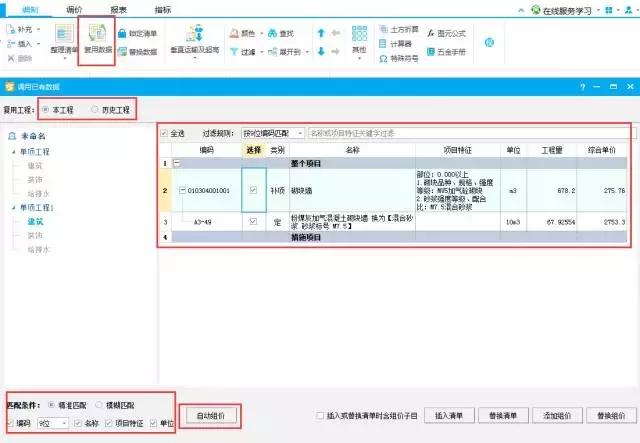The width and height of the screenshot is (640, 443).
Task: Toggle the 全选 checkbox
Action: tap(165, 132)
